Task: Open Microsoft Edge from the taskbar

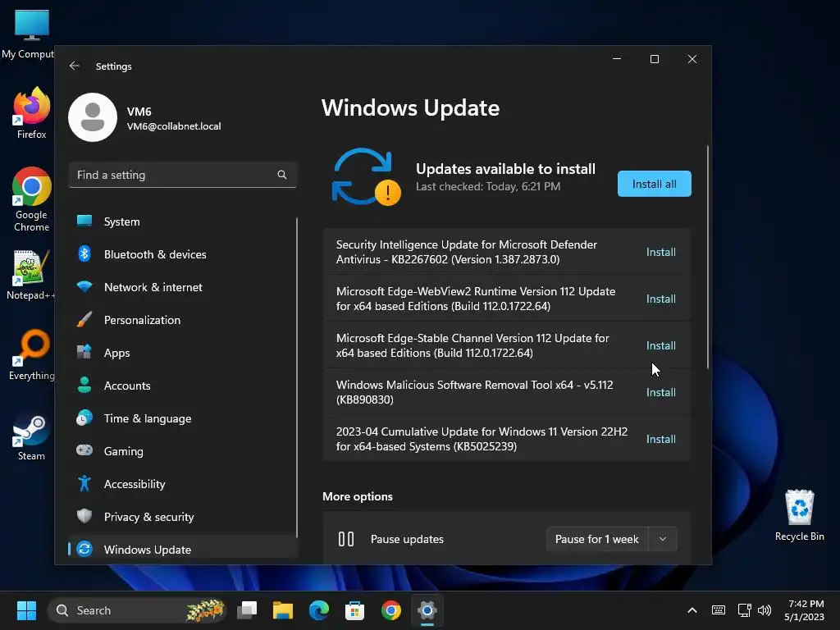Action: pos(319,610)
